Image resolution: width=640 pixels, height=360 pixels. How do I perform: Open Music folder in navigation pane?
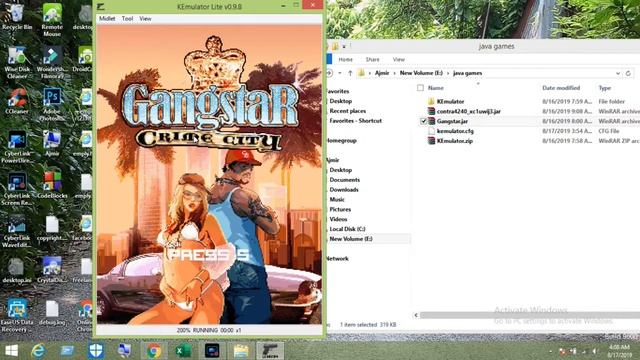click(x=337, y=199)
